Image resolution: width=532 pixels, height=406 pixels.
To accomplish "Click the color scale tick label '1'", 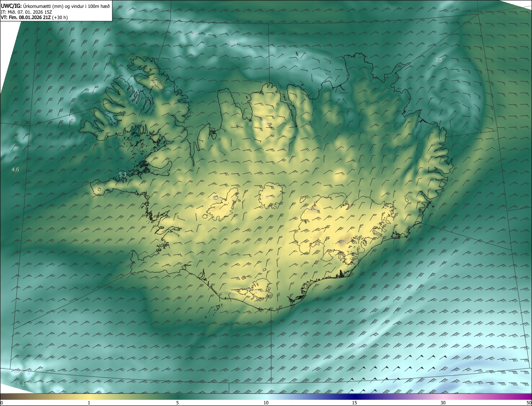I will tap(89, 403).
